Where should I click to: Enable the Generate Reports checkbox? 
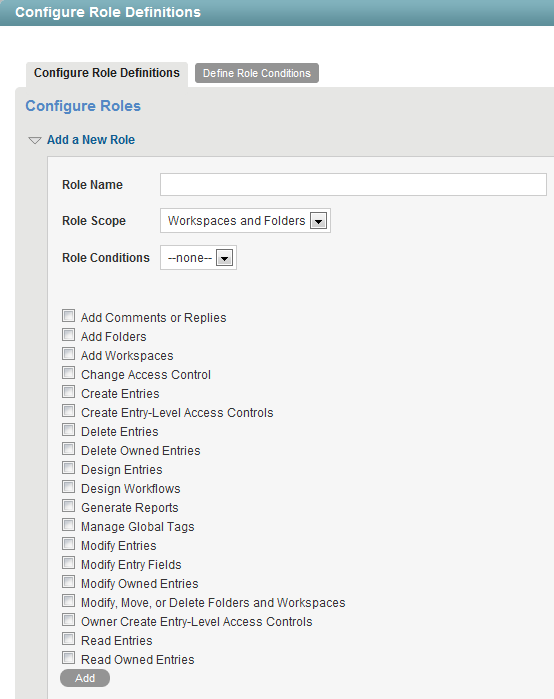point(68,506)
